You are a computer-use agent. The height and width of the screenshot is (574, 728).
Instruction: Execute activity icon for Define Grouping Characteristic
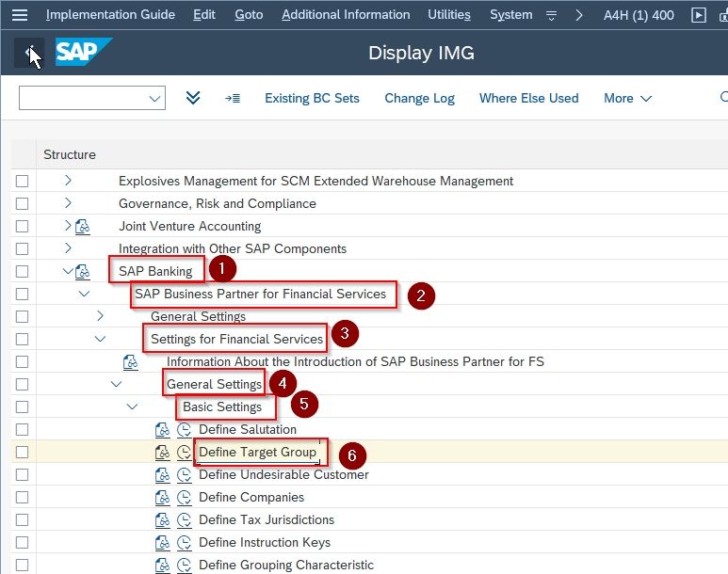(x=185, y=566)
